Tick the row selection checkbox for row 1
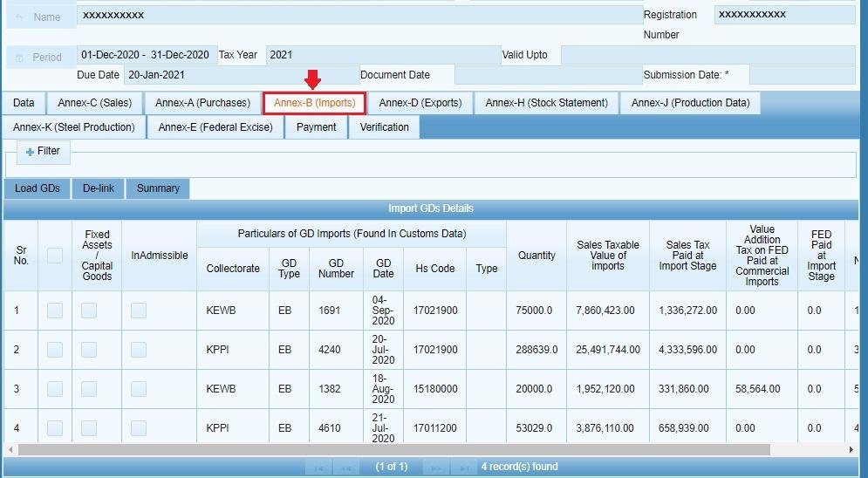The width and height of the screenshot is (868, 478). (55, 311)
